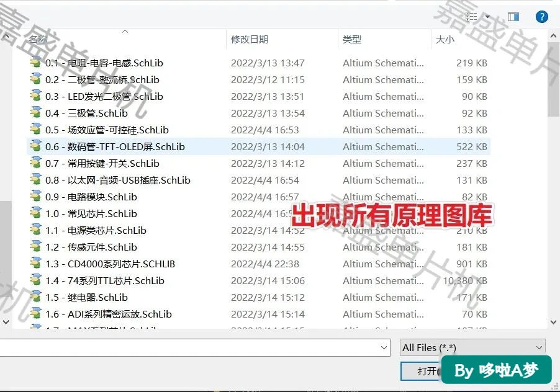Select file name 1.4 - 74系列TTL芯片.SchLib
This screenshot has width=560, height=392.
[105, 281]
